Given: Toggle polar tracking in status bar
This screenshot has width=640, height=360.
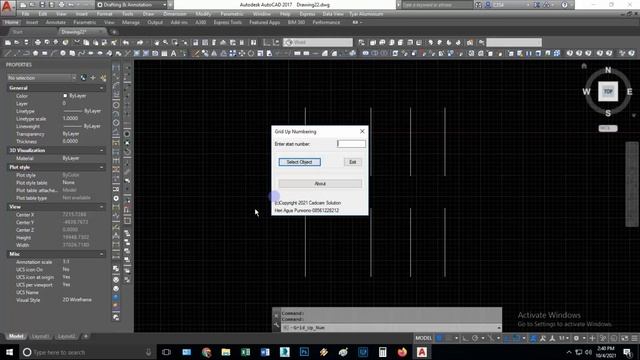Looking at the screenshot, I should pyautogui.click(x=475, y=338).
